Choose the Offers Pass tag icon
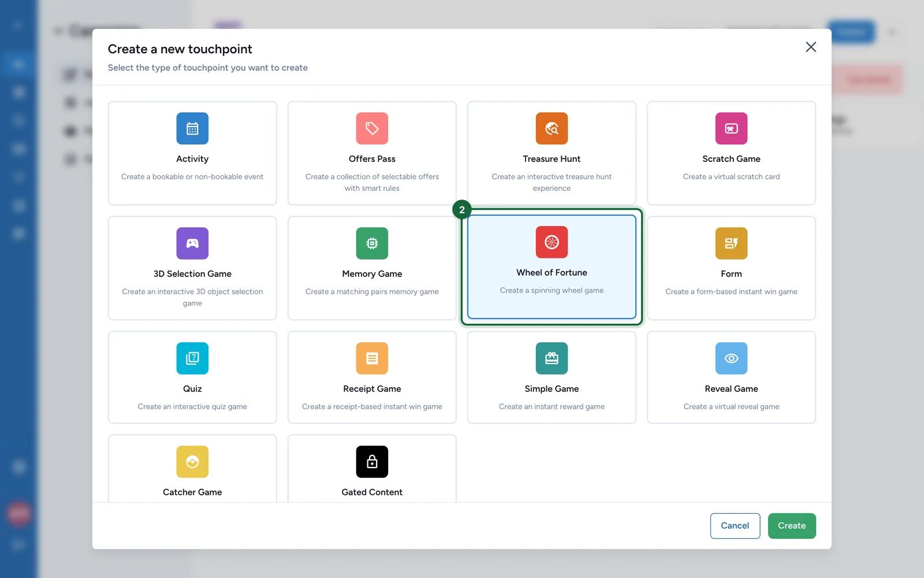Screen dimensions: 924x578 click(372, 128)
